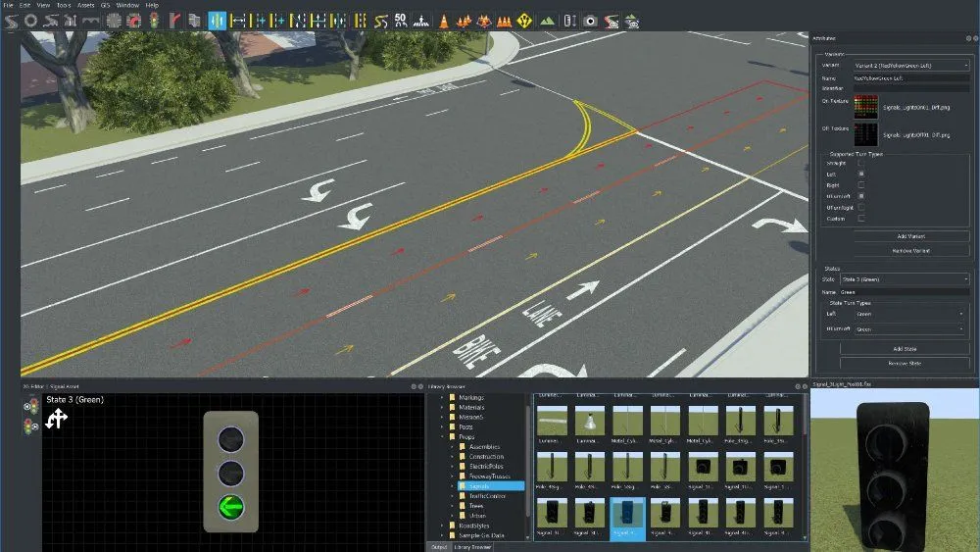The image size is (980, 552).
Task: Select the highlighted blue Signal asset thumbnail
Action: [627, 519]
